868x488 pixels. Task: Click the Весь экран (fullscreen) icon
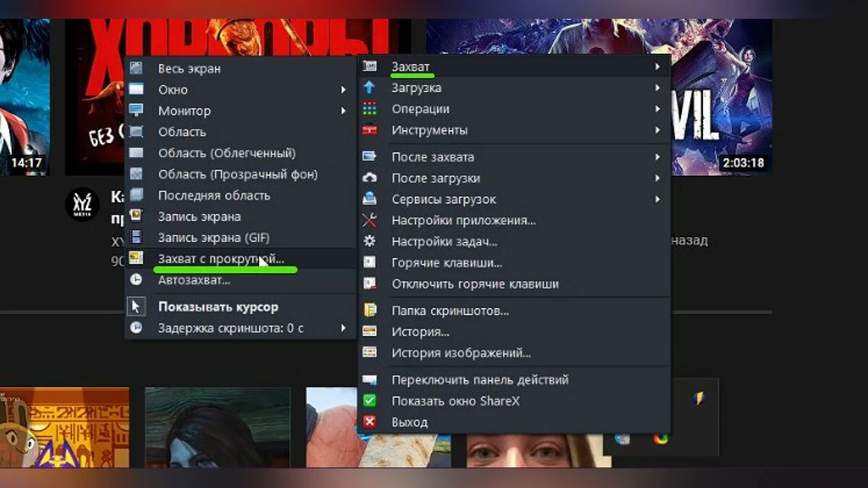click(136, 69)
